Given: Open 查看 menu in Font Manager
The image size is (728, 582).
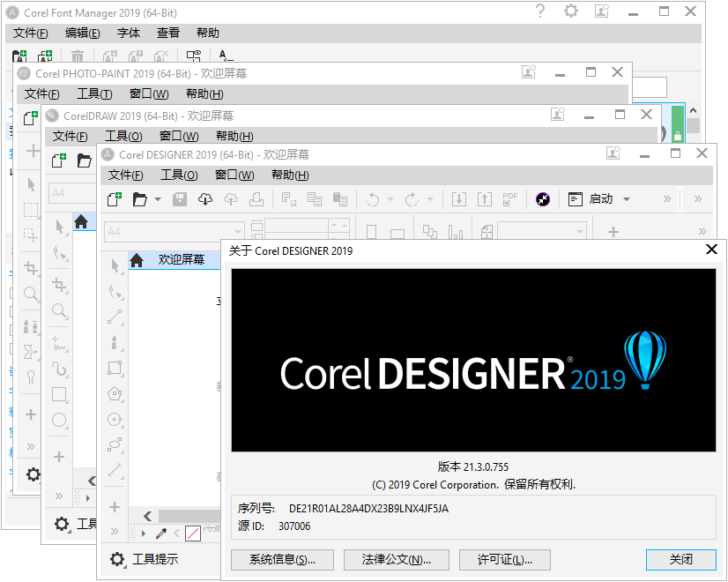Looking at the screenshot, I should click(168, 33).
